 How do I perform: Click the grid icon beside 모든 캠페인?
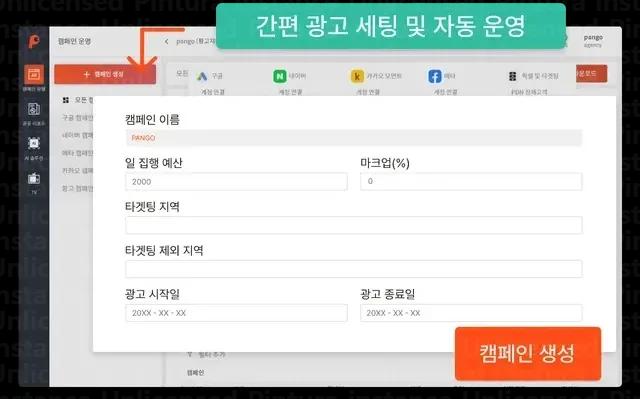[66, 100]
